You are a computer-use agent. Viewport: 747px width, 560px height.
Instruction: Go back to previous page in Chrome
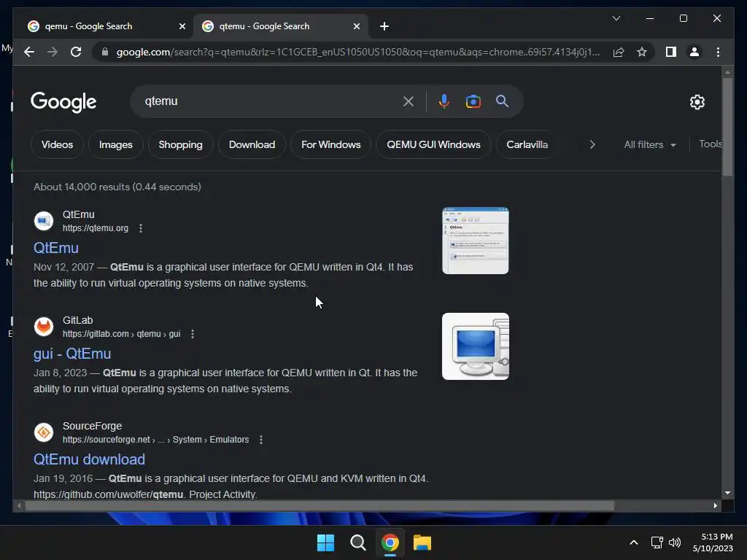pos(29,52)
